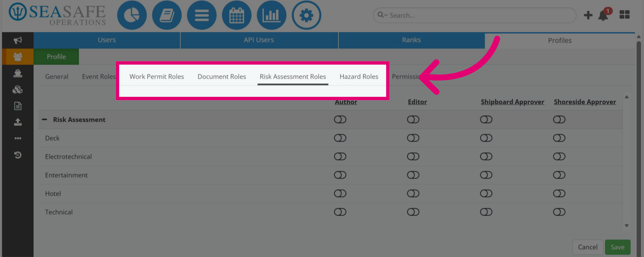Click the upload sidebar icon
The image size is (644, 257).
[x=18, y=122]
